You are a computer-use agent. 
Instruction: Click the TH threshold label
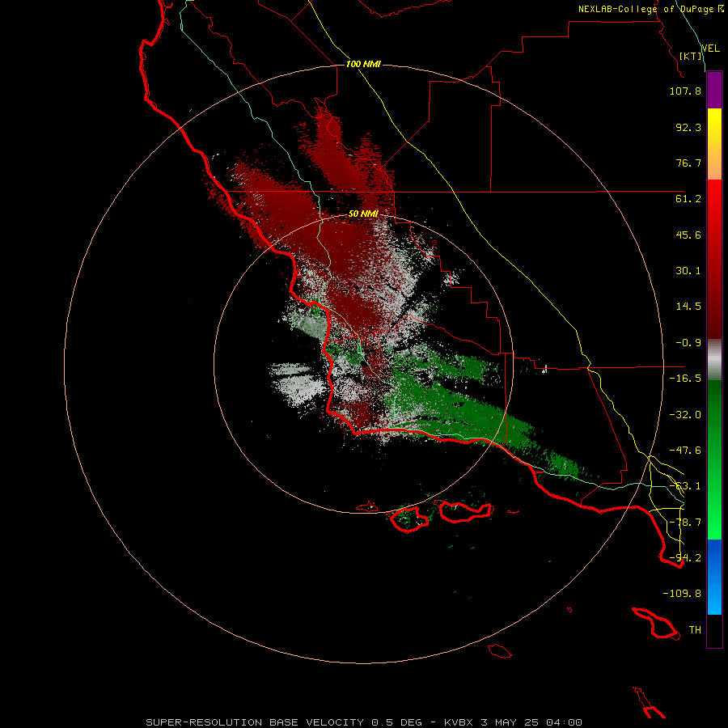click(695, 630)
